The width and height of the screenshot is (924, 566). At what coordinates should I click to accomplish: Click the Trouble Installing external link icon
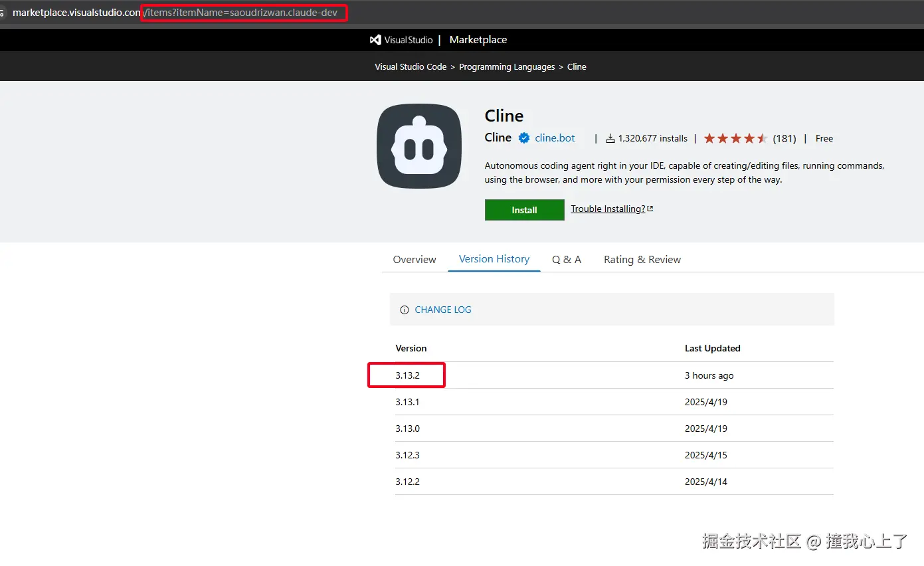click(x=650, y=209)
